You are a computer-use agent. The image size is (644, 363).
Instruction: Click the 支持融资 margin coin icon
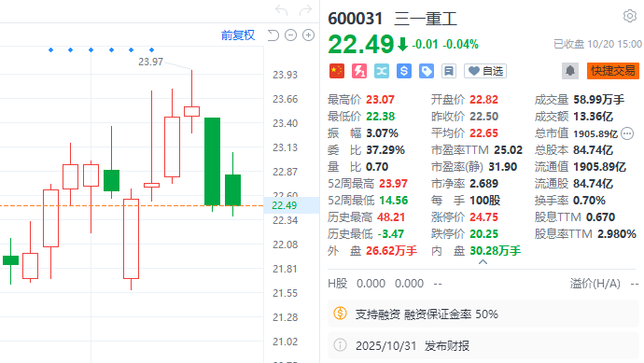[x=340, y=314]
